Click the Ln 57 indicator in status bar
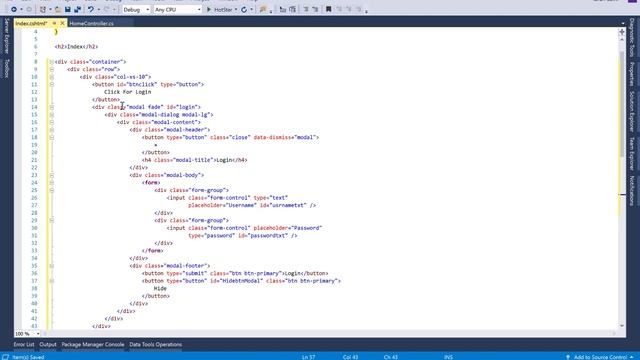 pyautogui.click(x=308, y=357)
